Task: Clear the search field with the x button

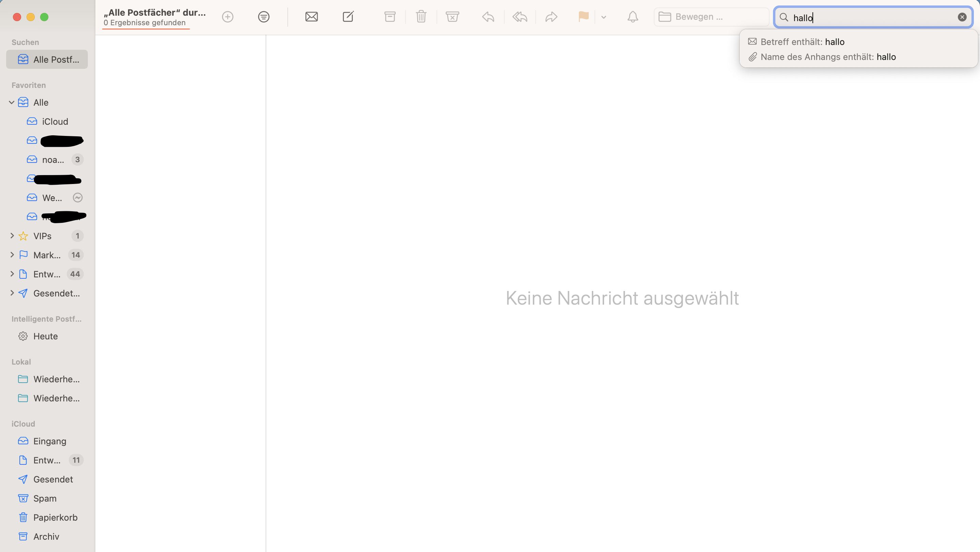Action: pos(962,17)
